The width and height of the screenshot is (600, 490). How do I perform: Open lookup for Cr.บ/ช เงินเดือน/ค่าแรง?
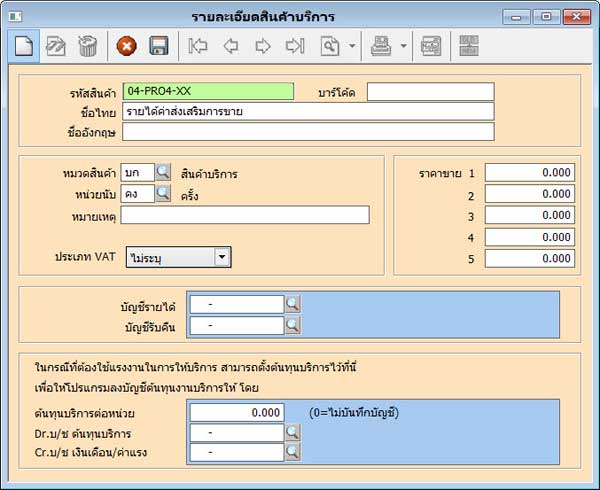293,452
